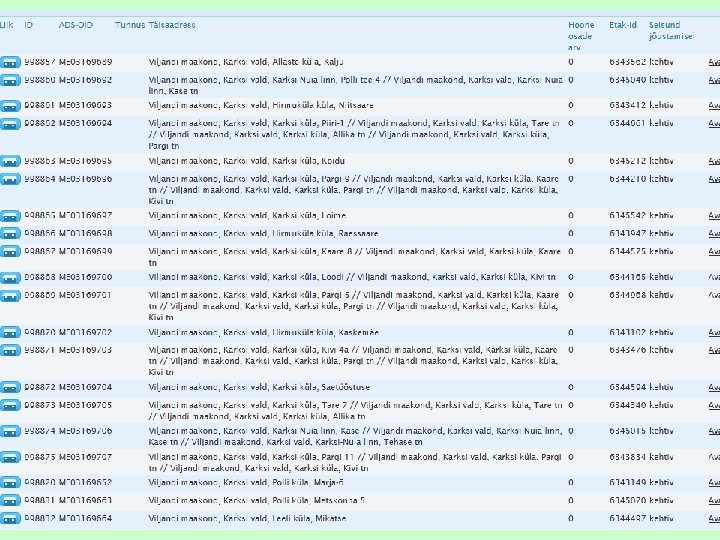Click the Tunnus column header
This screenshot has width=720, height=540.
click(130, 25)
